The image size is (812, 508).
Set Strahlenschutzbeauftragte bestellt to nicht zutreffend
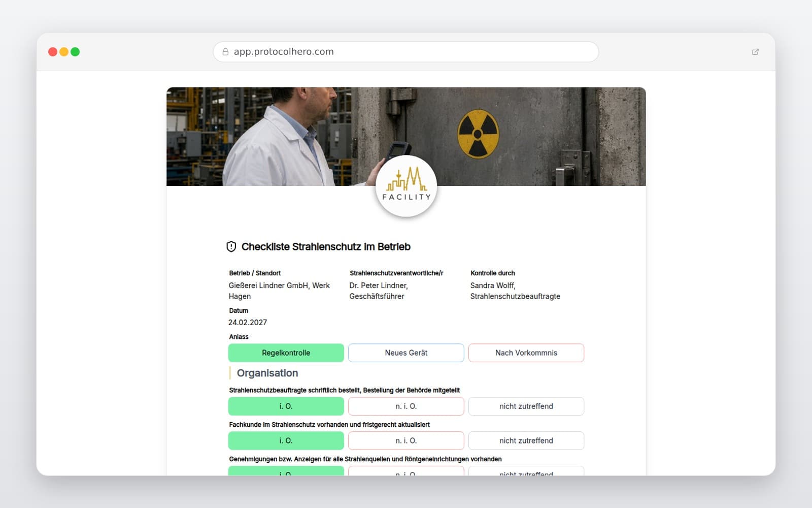(526, 406)
